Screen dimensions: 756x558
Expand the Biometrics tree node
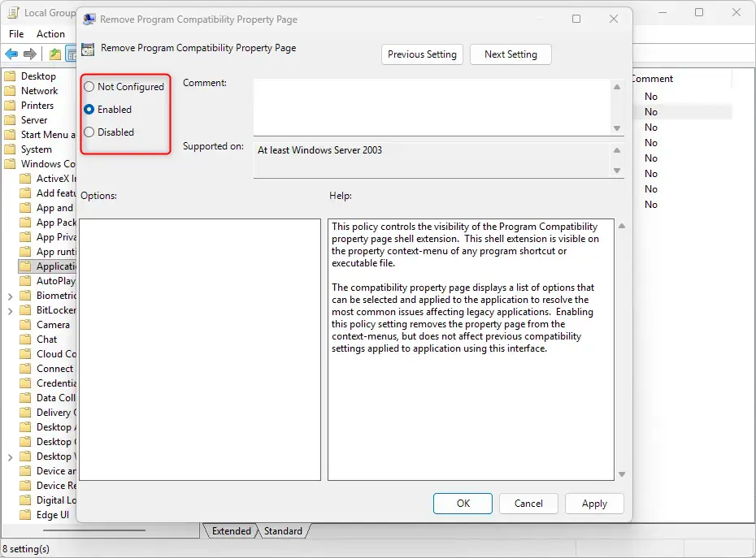click(10, 296)
